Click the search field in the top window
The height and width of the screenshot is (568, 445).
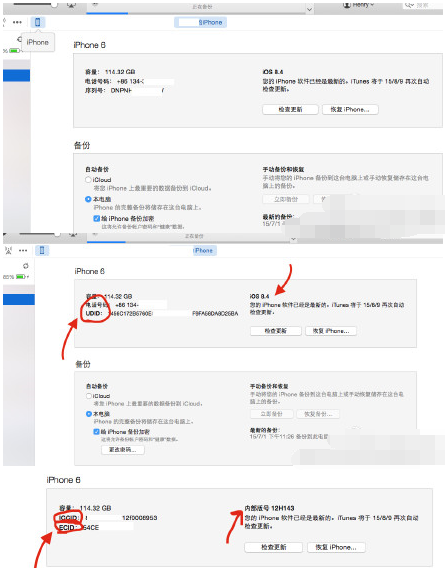[422, 5]
